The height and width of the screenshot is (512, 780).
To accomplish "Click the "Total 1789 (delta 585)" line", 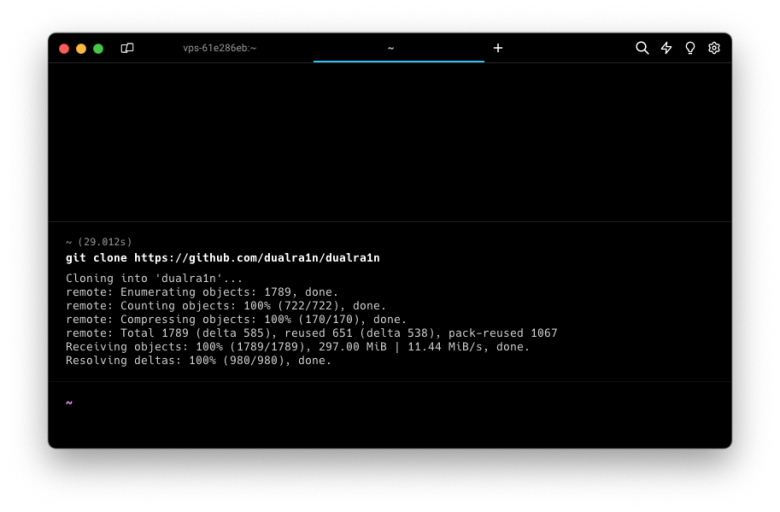I will click(x=311, y=333).
